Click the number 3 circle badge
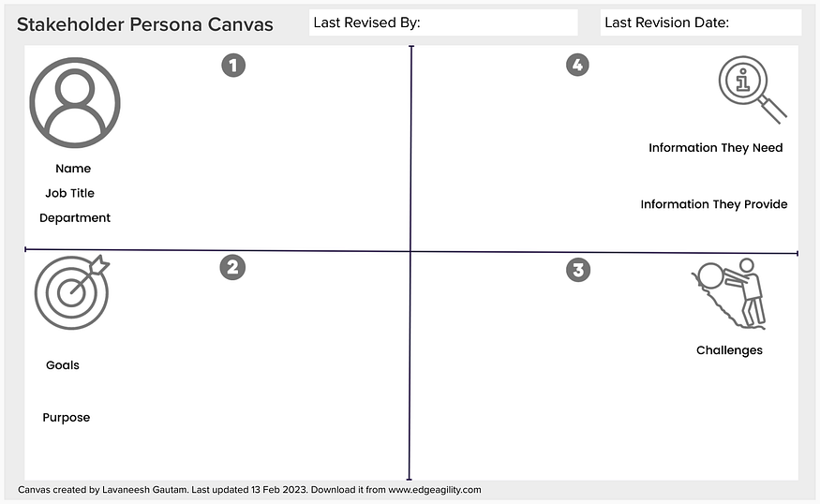820x504 pixels. (x=578, y=270)
